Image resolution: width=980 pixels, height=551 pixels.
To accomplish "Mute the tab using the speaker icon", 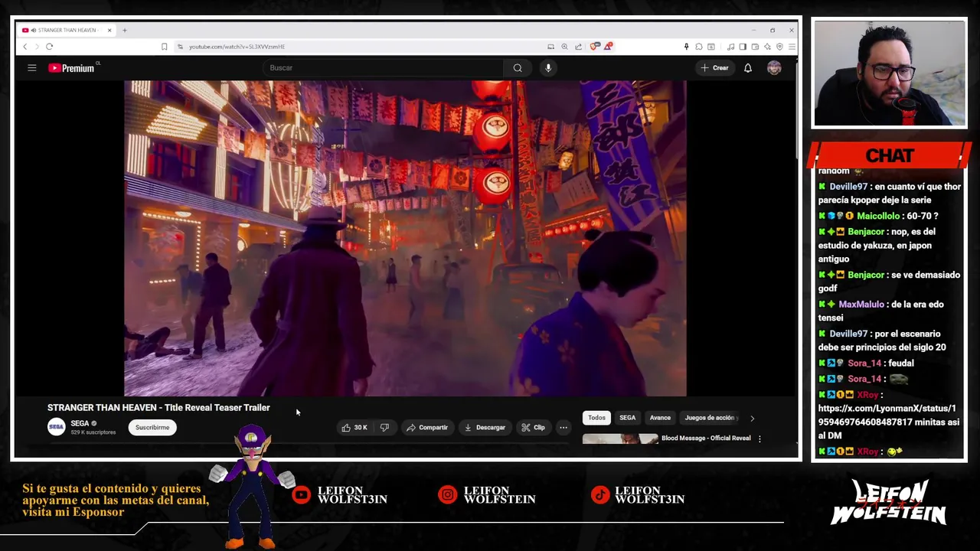I will tap(33, 31).
